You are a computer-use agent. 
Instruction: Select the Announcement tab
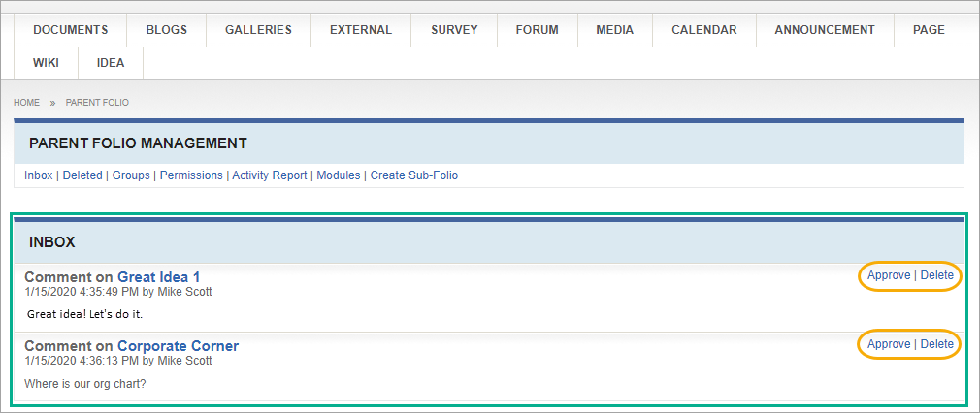tap(825, 30)
